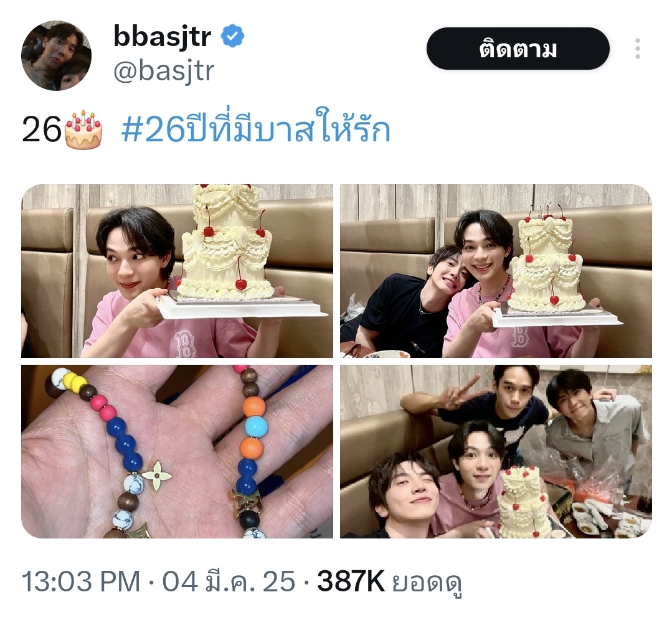Image resolution: width=672 pixels, height=620 pixels.
Task: Click the blue verified badge icon
Action: click(x=232, y=37)
